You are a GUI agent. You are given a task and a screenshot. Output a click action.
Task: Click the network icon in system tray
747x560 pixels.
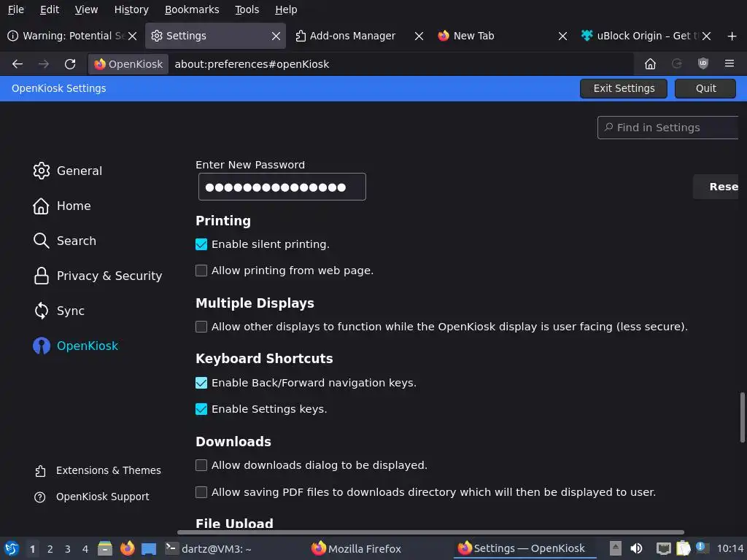coord(663,548)
